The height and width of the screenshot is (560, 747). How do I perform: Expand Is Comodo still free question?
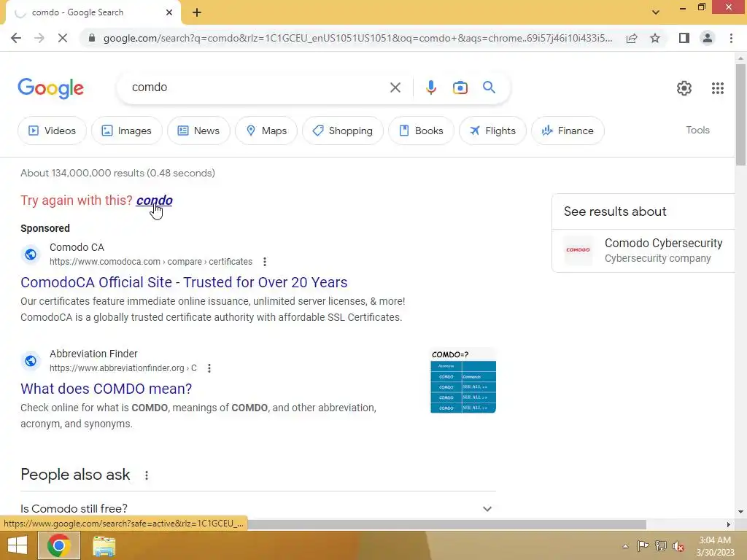[258, 508]
